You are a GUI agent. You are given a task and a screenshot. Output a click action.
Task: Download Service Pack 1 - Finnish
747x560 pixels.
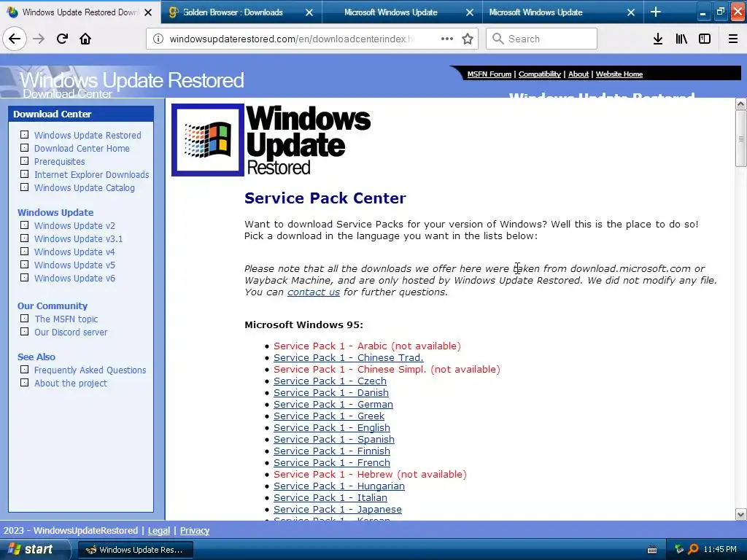pos(332,451)
